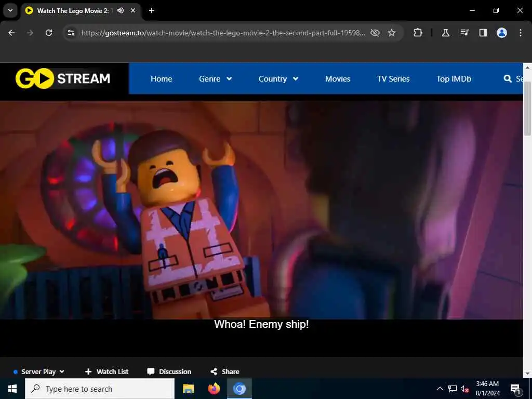Screen dimensions: 532x399
Task: Click the scrollbar up arrow
Action: pyautogui.click(x=527, y=68)
